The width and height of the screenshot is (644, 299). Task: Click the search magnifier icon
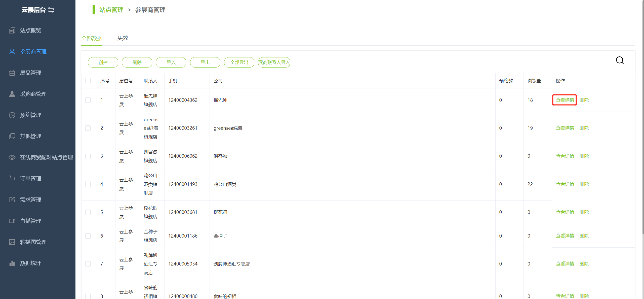coord(619,60)
